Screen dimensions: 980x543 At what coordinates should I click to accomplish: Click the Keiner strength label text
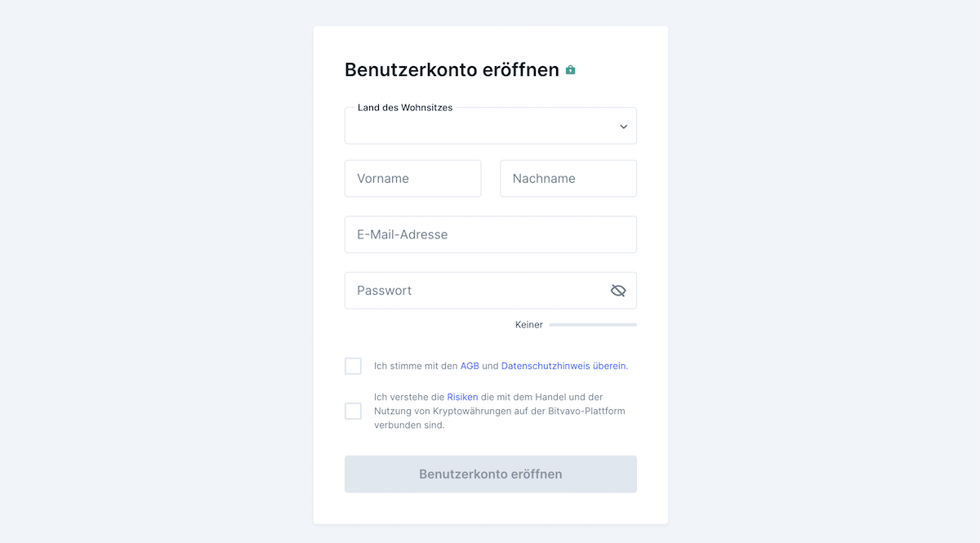tap(529, 324)
